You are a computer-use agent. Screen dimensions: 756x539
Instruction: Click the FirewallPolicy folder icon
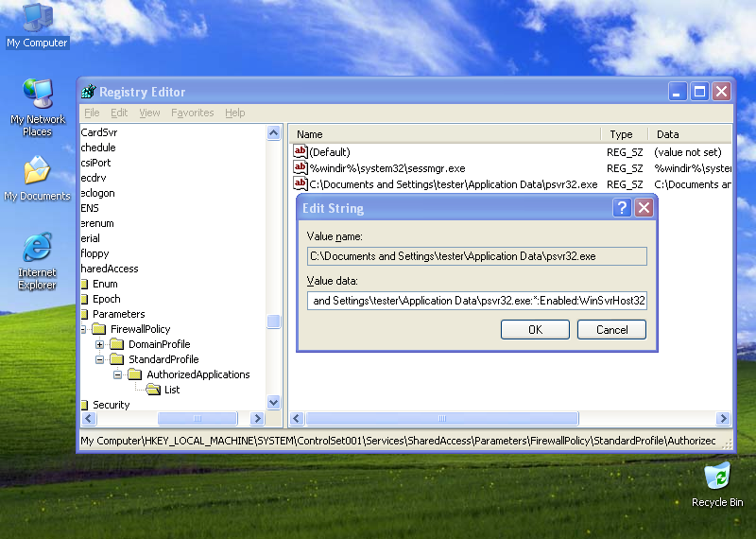99,329
